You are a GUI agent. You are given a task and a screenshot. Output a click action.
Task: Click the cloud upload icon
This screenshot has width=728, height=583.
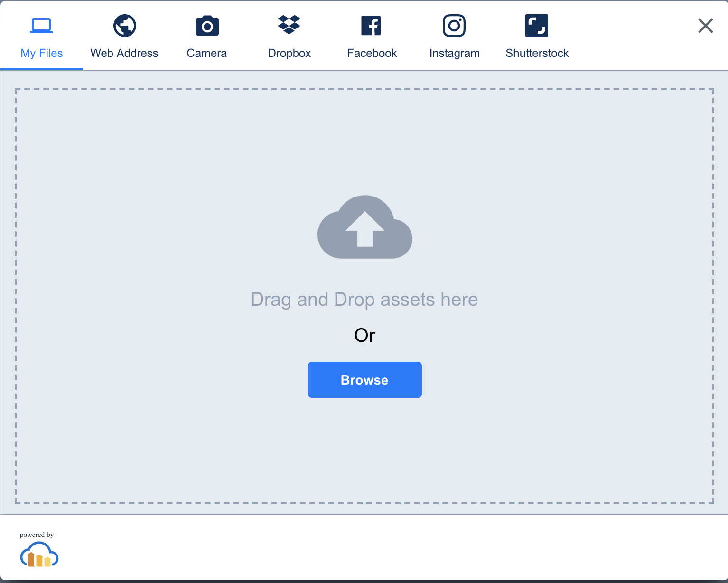(x=364, y=227)
